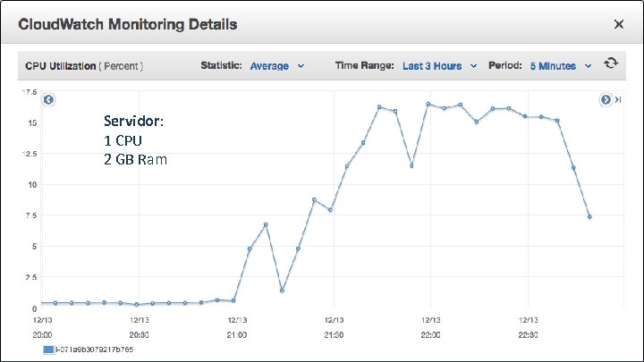
Task: Jump to latest data end arrow
Action: tap(618, 99)
